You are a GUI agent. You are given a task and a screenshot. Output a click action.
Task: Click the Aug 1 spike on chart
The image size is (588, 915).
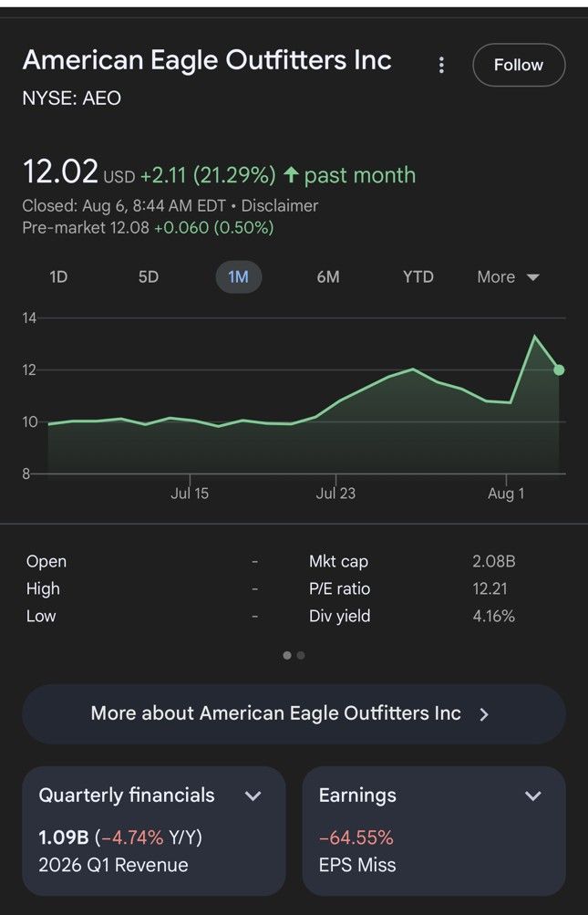tap(534, 336)
